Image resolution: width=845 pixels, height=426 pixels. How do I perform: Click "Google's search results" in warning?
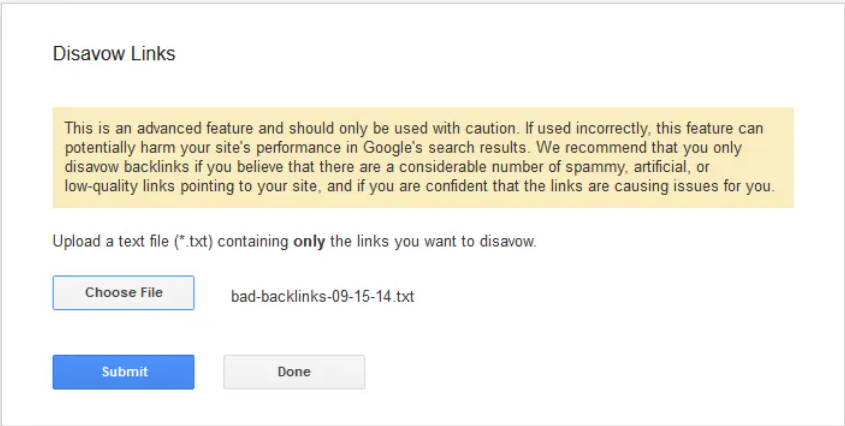(x=447, y=148)
